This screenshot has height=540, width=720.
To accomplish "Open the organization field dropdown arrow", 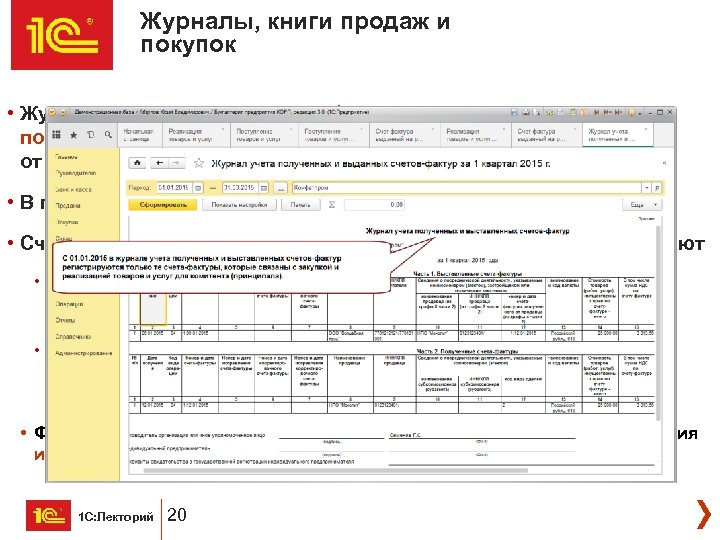I will pos(647,188).
